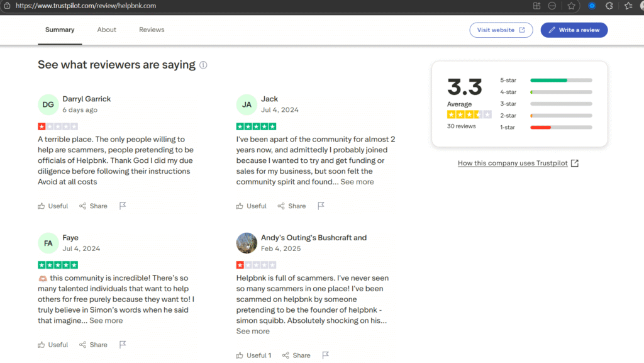Click Useful thumbs-up under Darryl Garrick's review
The height and width of the screenshot is (363, 644).
click(x=53, y=206)
